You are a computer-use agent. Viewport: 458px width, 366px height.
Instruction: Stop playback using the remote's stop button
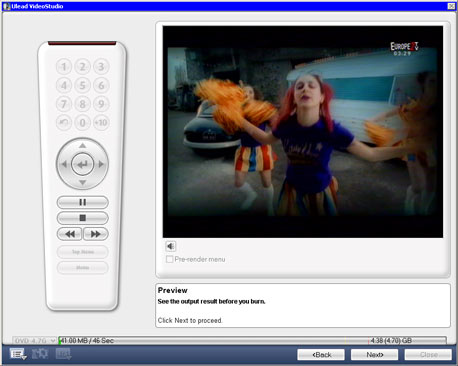(x=82, y=218)
